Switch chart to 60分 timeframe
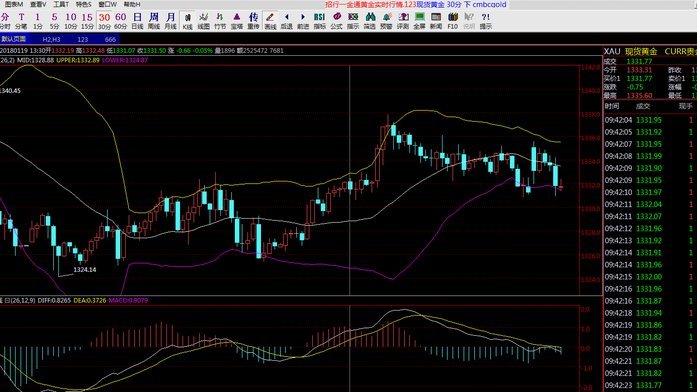Viewport: 697px width, 392px height. pyautogui.click(x=120, y=21)
